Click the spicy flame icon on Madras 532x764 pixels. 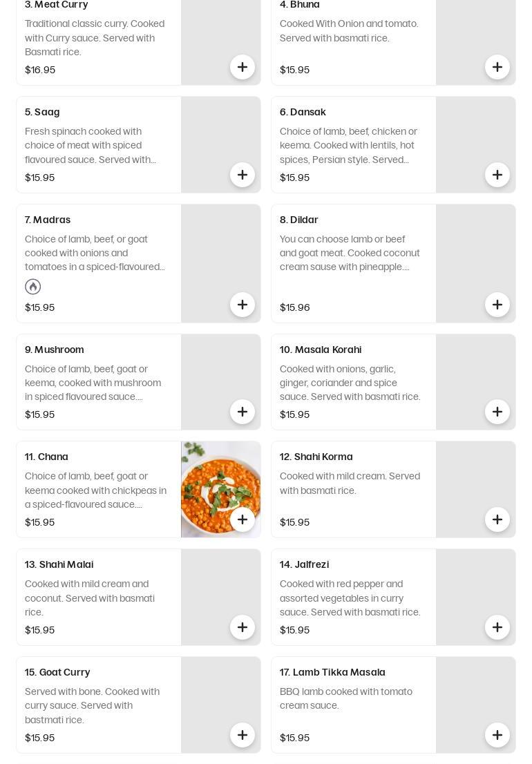(x=32, y=287)
